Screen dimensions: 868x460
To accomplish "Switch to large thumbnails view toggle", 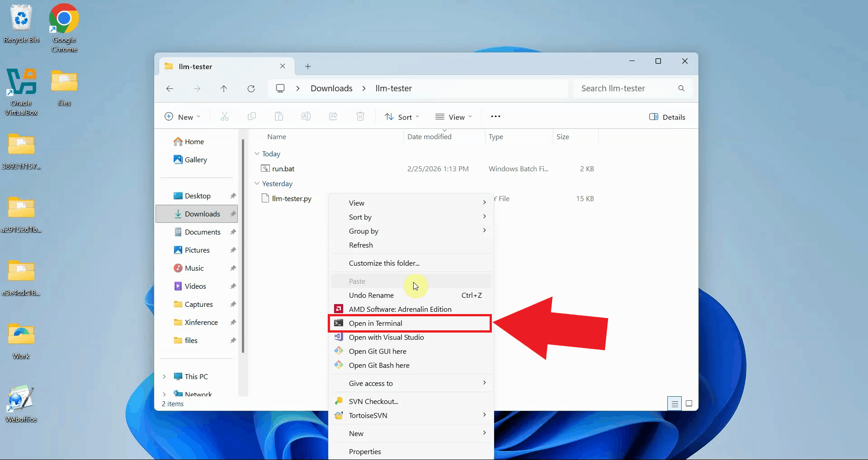I will pos(689,404).
